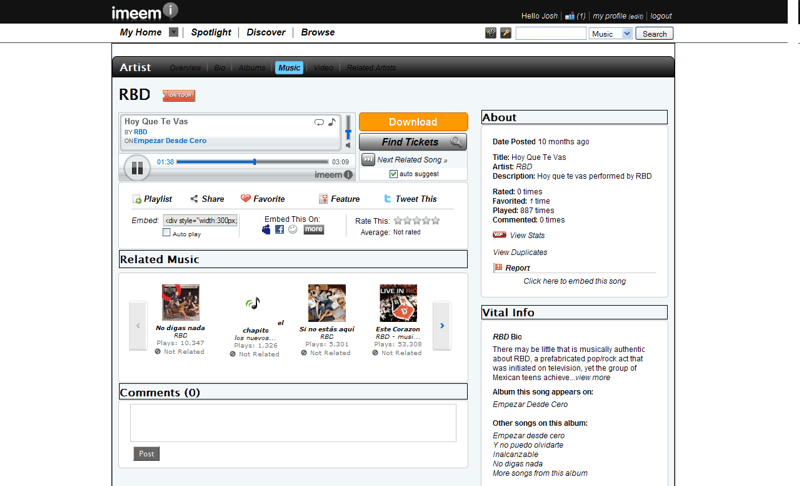The width and height of the screenshot is (800, 486).
Task: Adjust the player volume slider
Action: pos(348,129)
